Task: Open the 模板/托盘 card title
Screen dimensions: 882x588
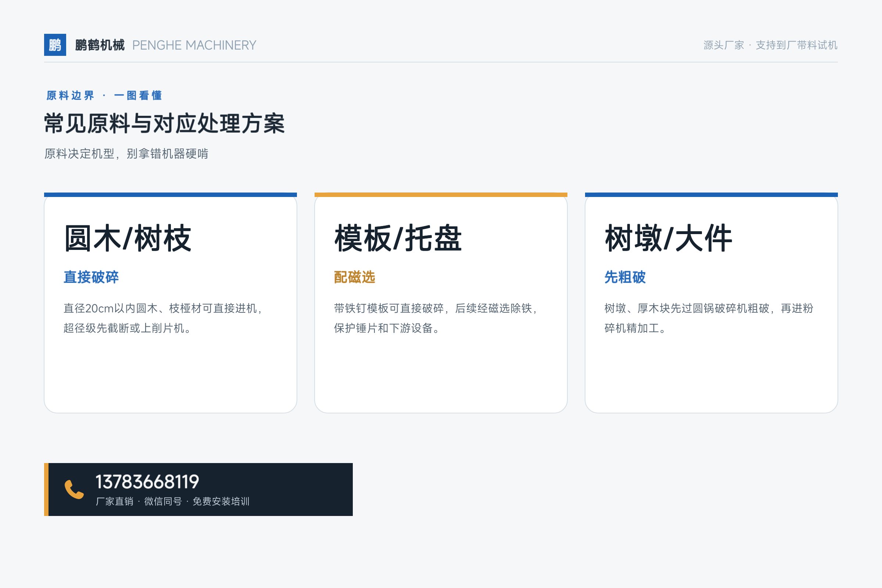Action: pos(398,238)
